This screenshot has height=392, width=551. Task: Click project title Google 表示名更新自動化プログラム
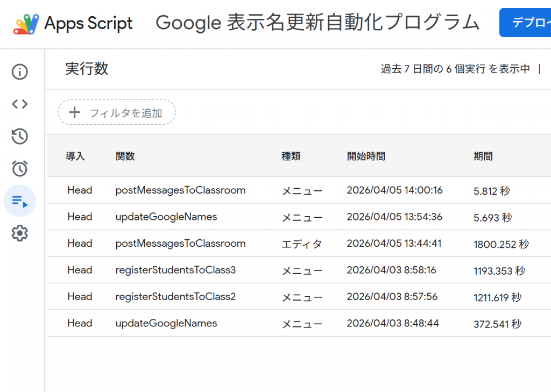[317, 23]
